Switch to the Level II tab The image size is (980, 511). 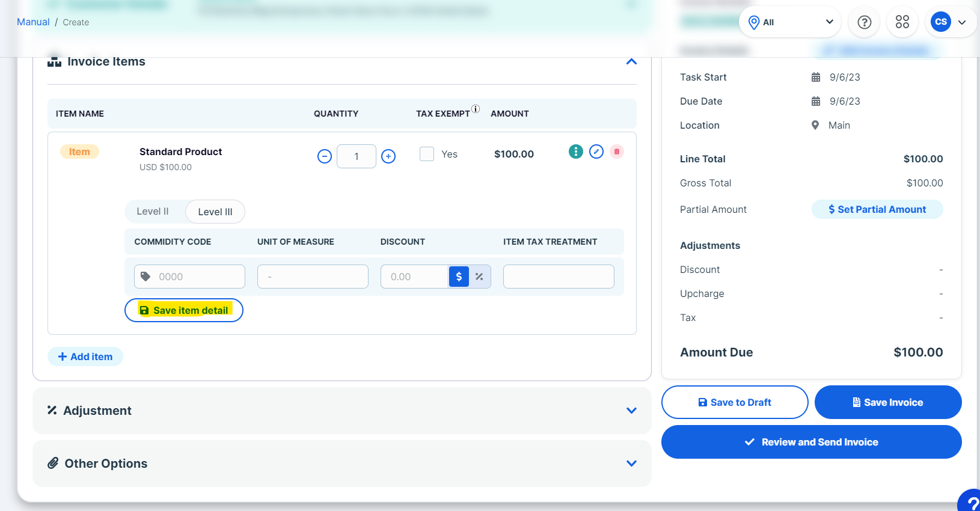coord(153,212)
